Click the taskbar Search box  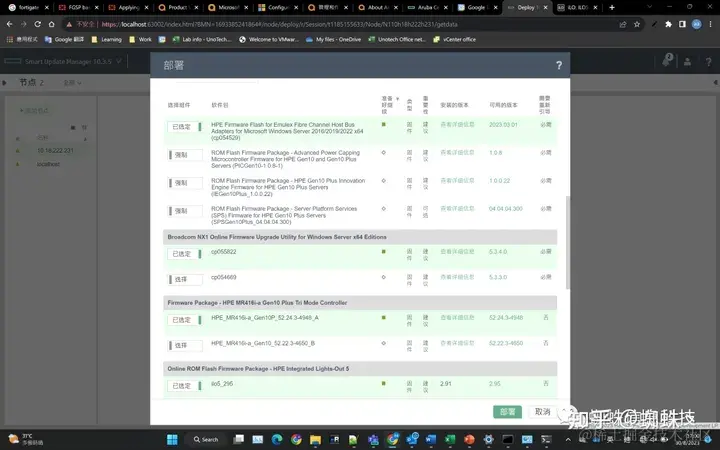(206, 439)
